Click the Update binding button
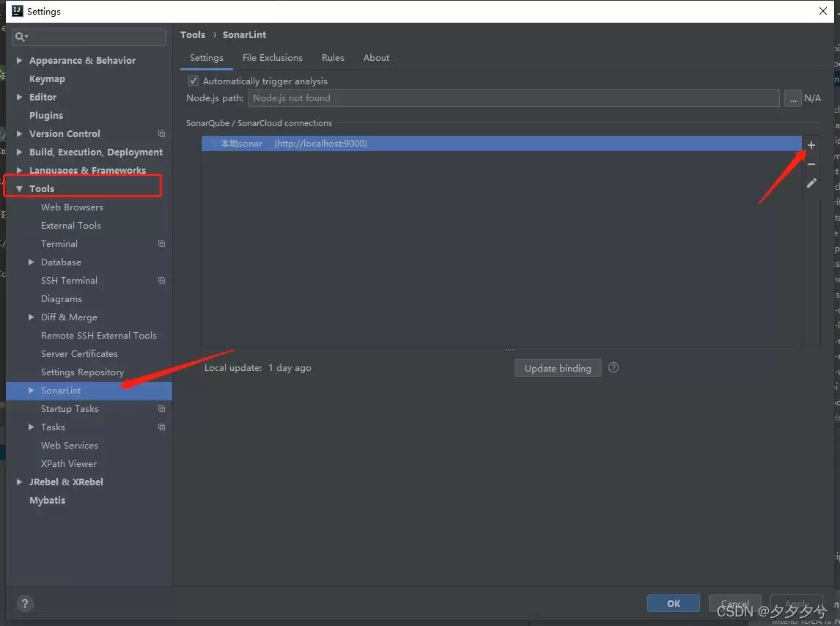This screenshot has width=840, height=626. (558, 368)
